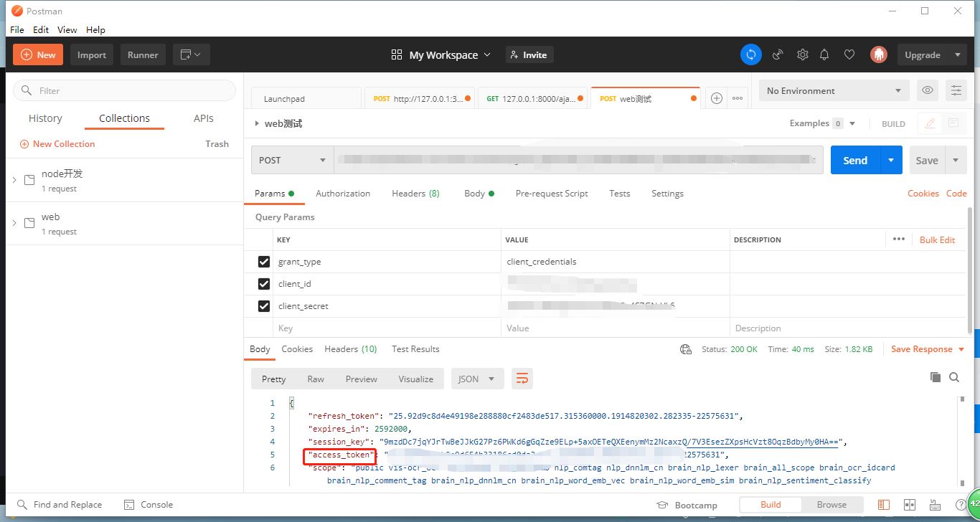
Task: Show notifications with the bell icon
Action: pyautogui.click(x=825, y=54)
